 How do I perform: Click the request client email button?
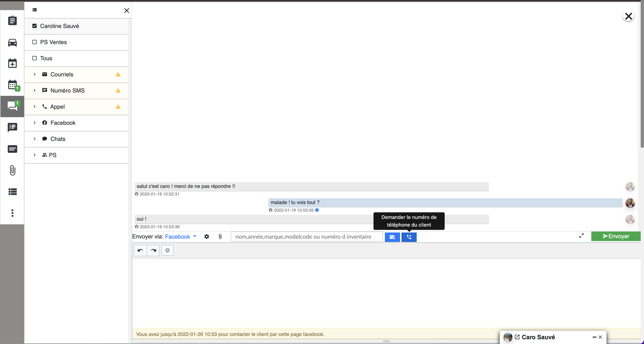[392, 237]
